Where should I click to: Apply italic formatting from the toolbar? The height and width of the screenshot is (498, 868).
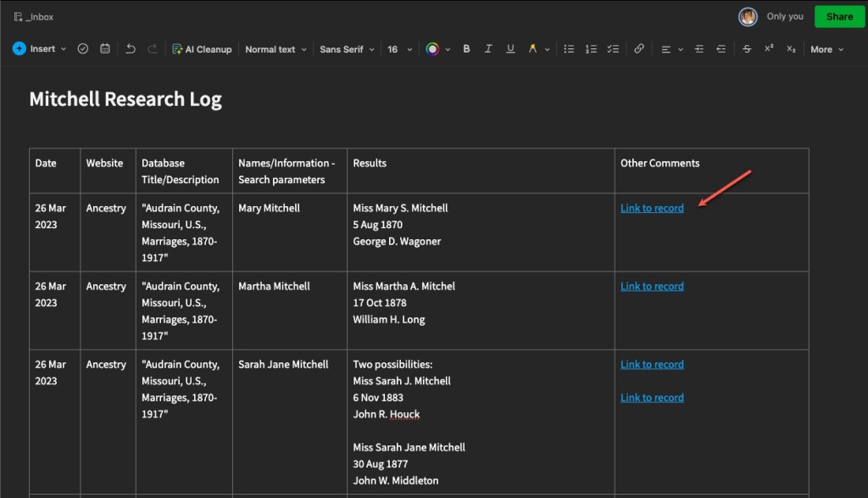coord(488,49)
